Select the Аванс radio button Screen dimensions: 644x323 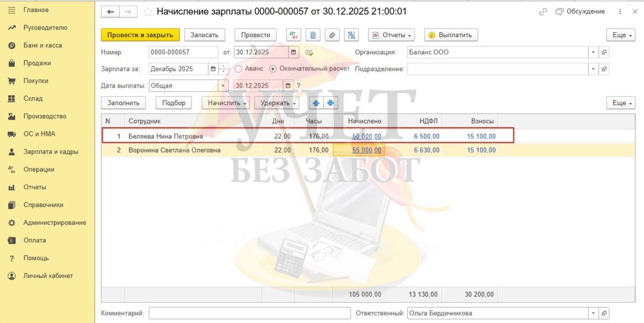(x=239, y=69)
